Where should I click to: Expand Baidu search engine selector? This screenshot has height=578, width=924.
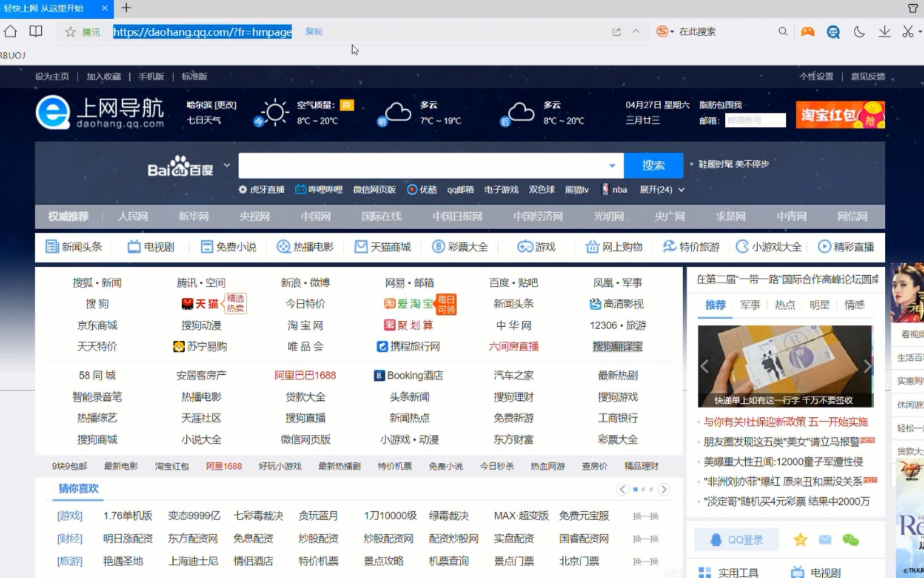point(227,165)
